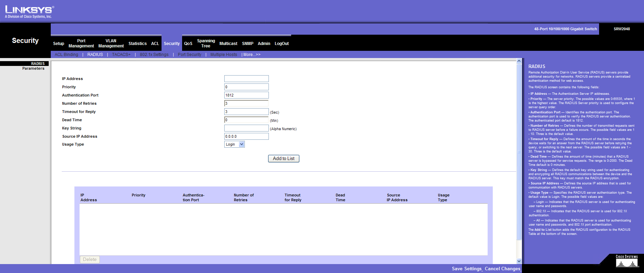
Task: Select the TACACS+ submenu link
Action: [x=121, y=55]
